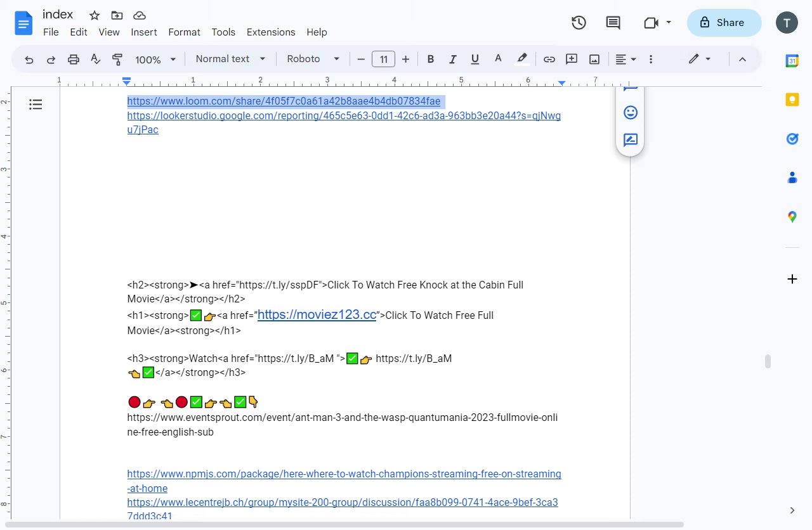This screenshot has width=812, height=530.
Task: Open the Normal text style dropdown
Action: click(x=231, y=59)
